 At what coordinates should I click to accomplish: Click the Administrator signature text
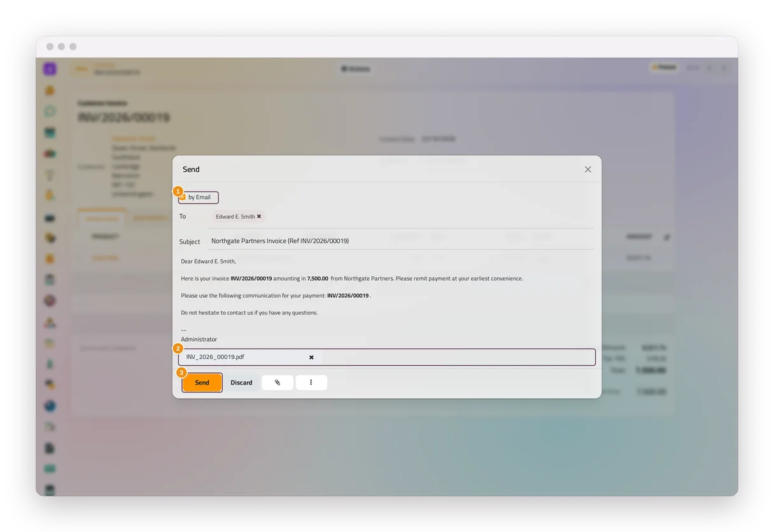(199, 339)
